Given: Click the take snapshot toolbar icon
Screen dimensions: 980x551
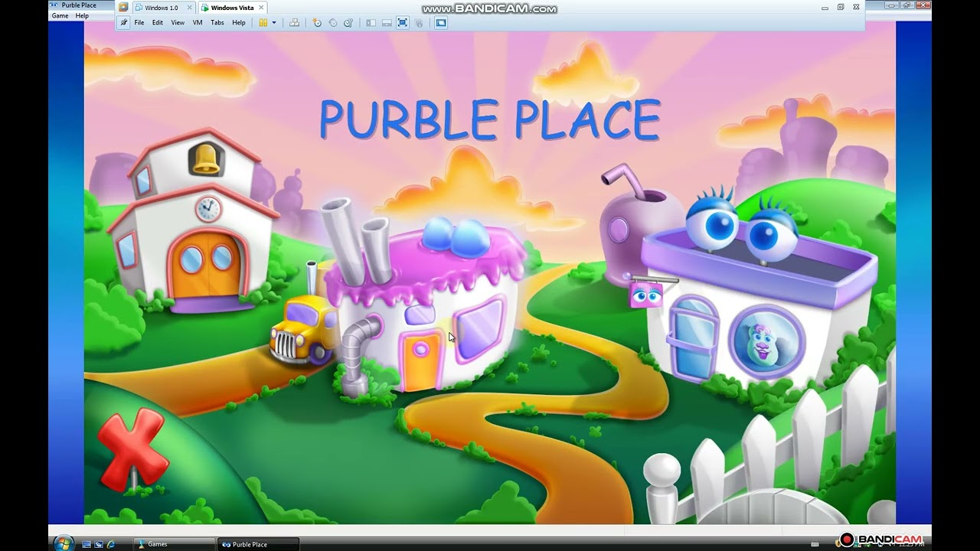Looking at the screenshot, I should tap(316, 23).
